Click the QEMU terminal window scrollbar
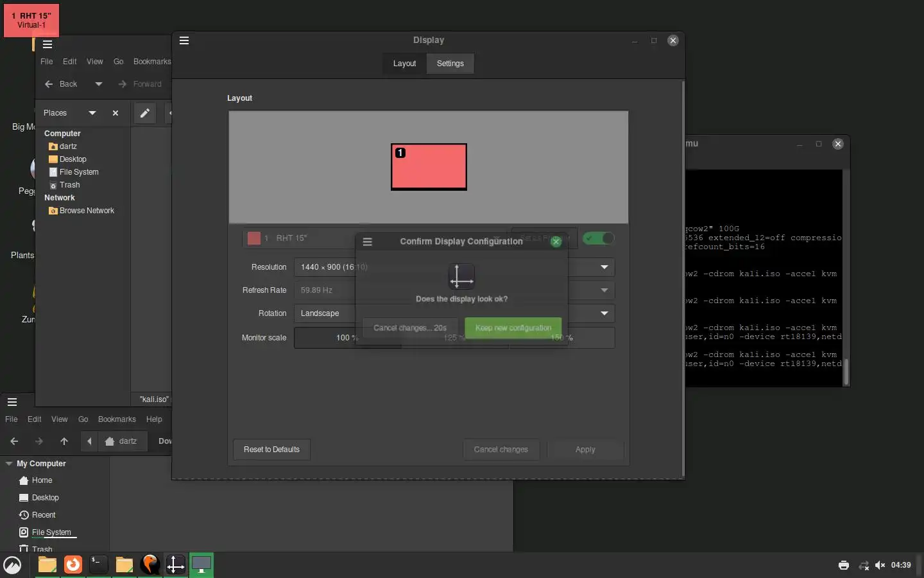The width and height of the screenshot is (924, 578). coord(846,371)
